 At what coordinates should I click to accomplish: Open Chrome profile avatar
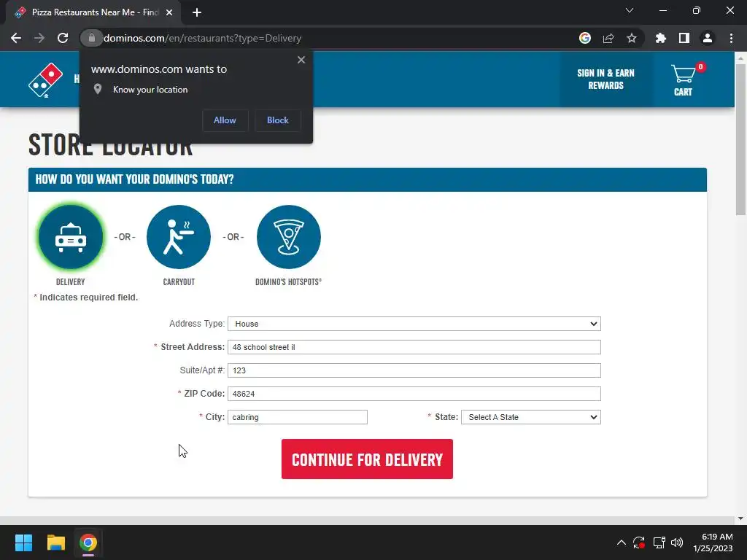pyautogui.click(x=708, y=38)
